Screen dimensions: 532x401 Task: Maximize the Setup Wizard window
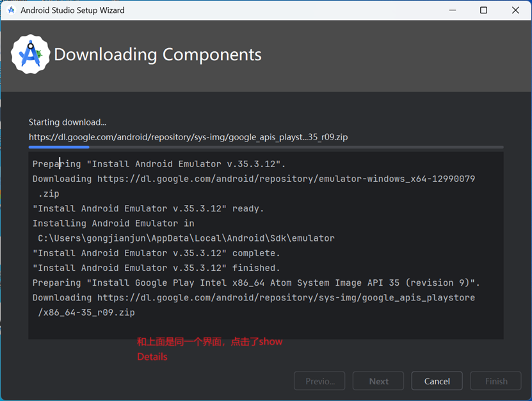[483, 10]
